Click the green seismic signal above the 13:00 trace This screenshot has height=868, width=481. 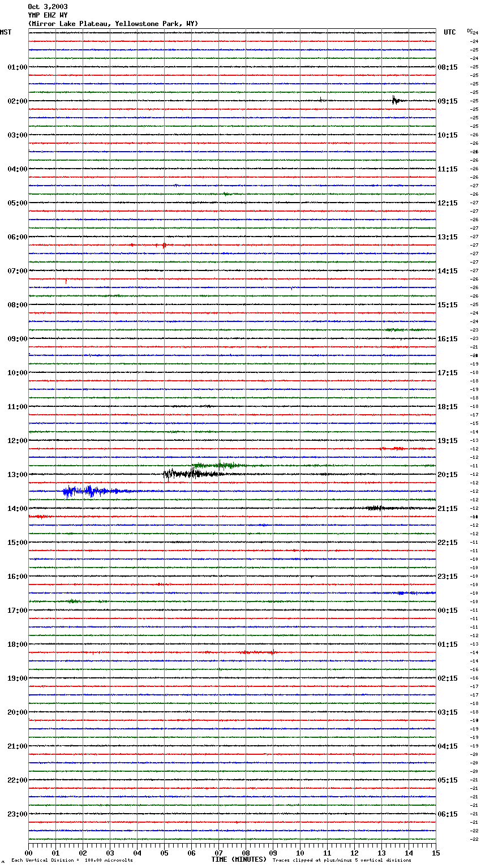tap(221, 466)
